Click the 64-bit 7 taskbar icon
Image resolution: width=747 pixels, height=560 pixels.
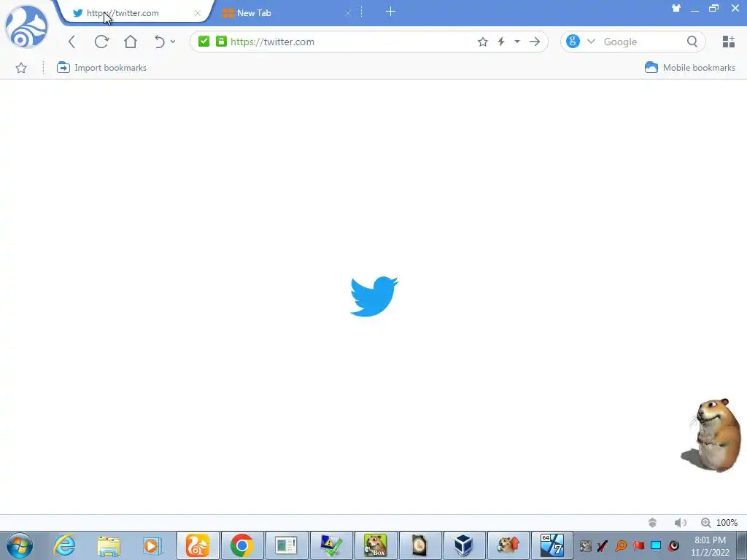point(552,545)
